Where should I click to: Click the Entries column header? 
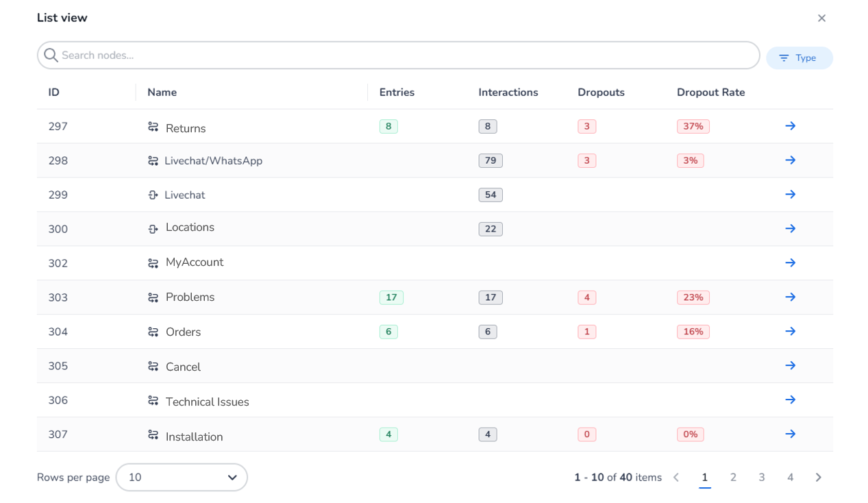coord(397,93)
